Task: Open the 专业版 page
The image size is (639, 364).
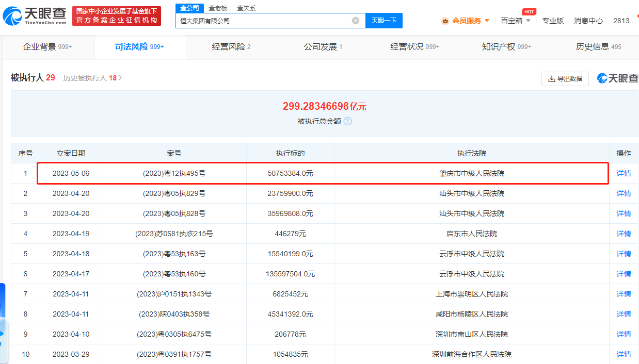Action: pos(553,21)
